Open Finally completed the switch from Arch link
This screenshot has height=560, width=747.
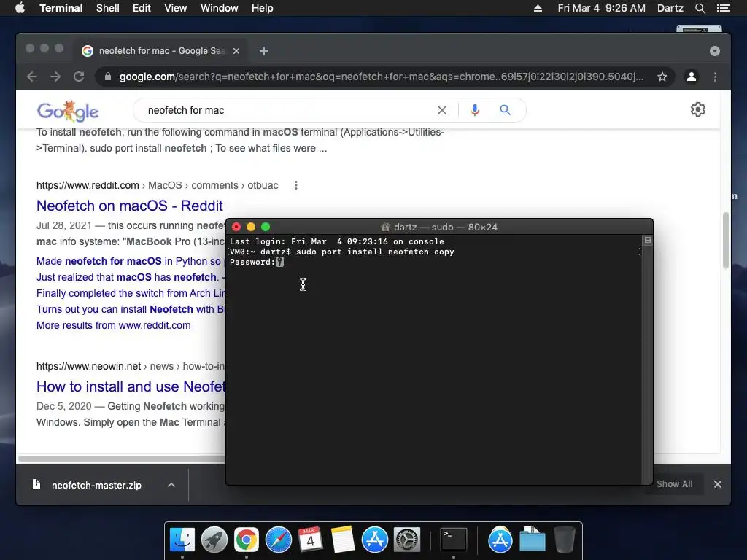click(x=130, y=293)
